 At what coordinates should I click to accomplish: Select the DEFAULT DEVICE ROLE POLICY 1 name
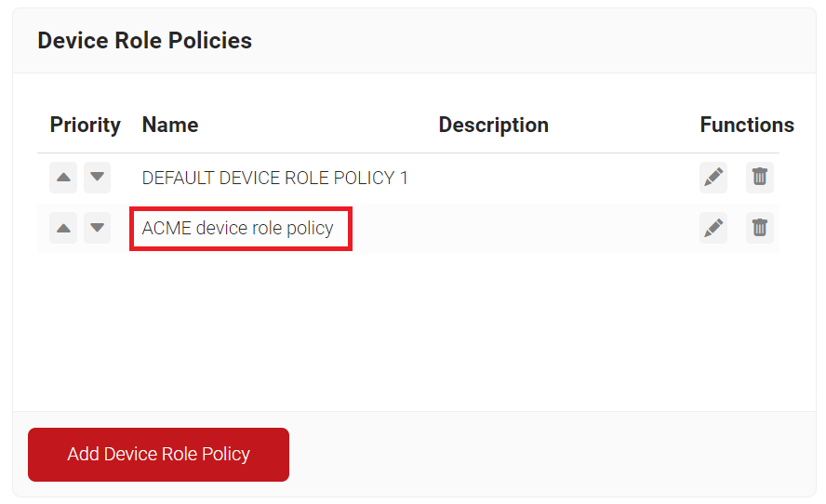click(275, 178)
